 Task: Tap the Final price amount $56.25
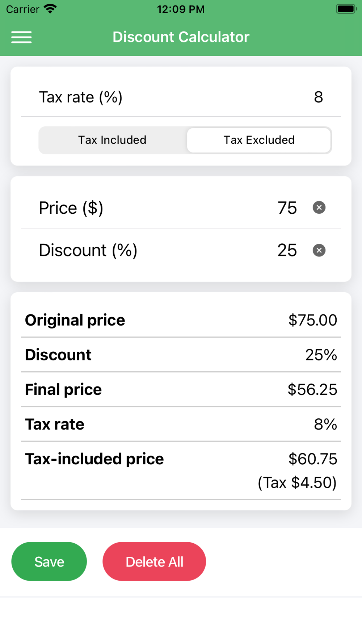pos(312,390)
